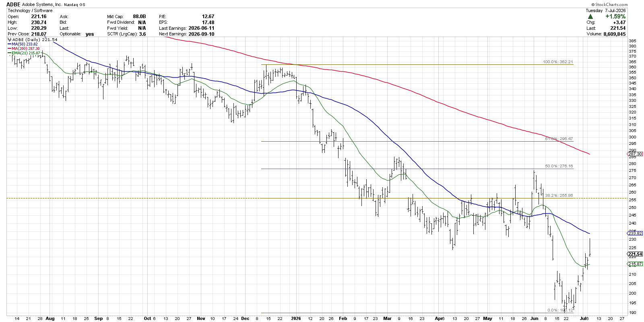The height and width of the screenshot is (322, 644).
Task: Click the ADBE (Daily) 221.54 legend text
Action: pyautogui.click(x=35, y=40)
